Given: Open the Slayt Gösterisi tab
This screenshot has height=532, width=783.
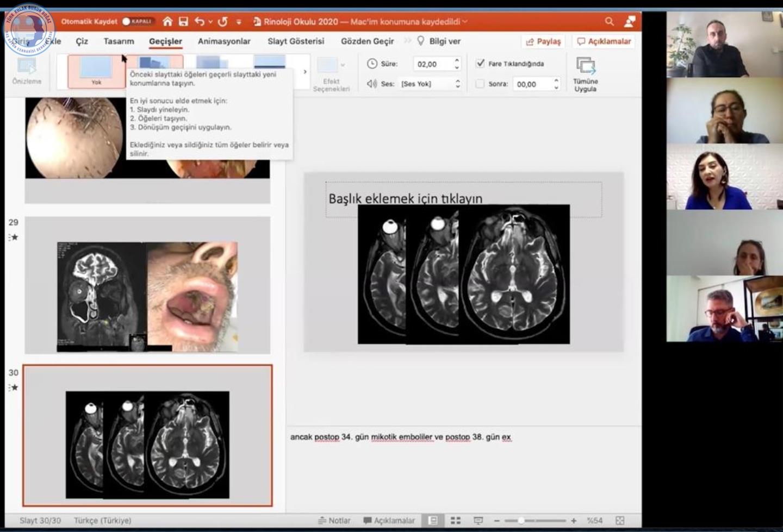Looking at the screenshot, I should click(296, 41).
